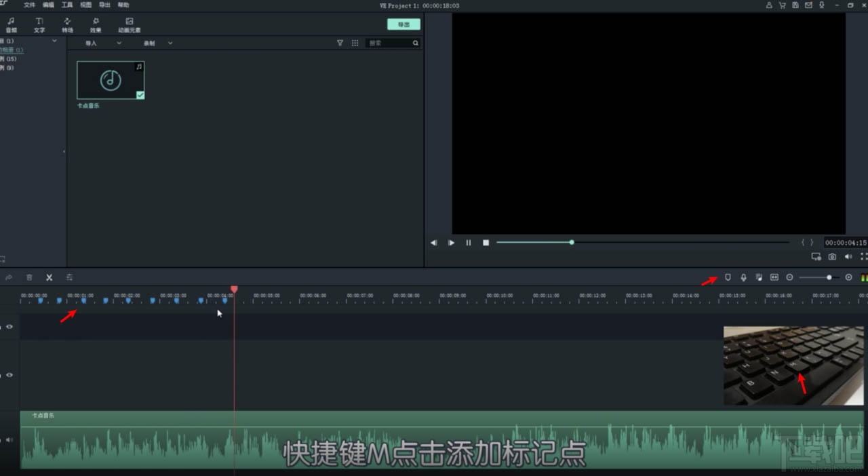The height and width of the screenshot is (476, 868).
Task: Click the red playhead handle
Action: point(234,290)
